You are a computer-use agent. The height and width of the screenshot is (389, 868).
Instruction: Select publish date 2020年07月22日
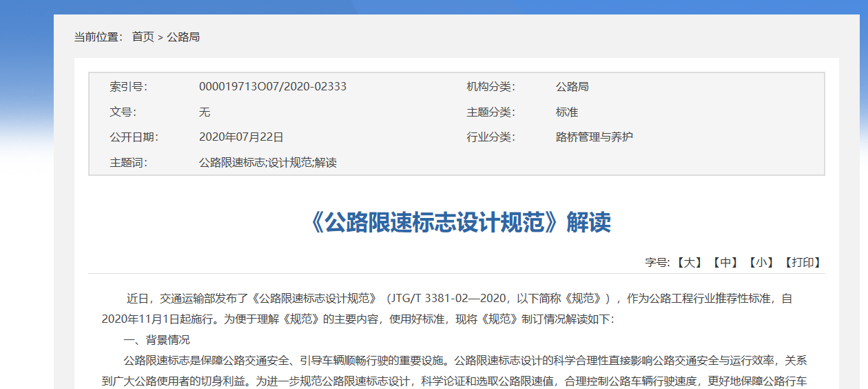coord(241,137)
